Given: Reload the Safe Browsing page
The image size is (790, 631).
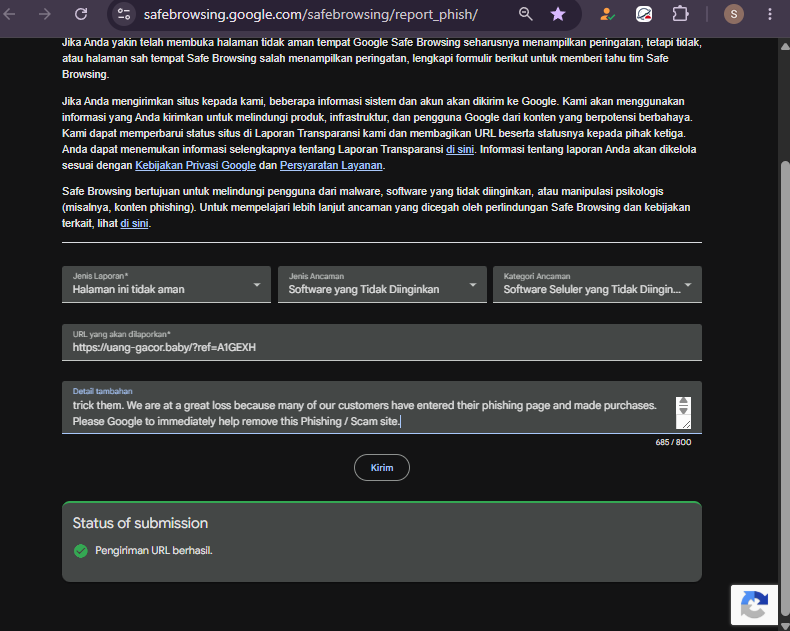Looking at the screenshot, I should (81, 14).
